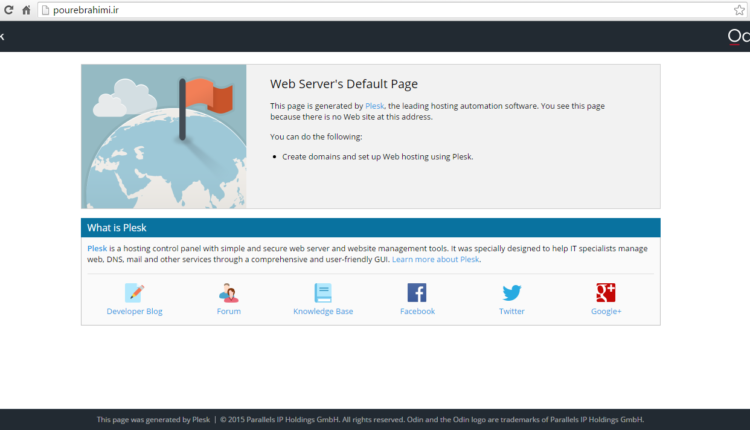This screenshot has height=430, width=750.
Task: Open the Developer Blog pencil icon
Action: pos(134,293)
